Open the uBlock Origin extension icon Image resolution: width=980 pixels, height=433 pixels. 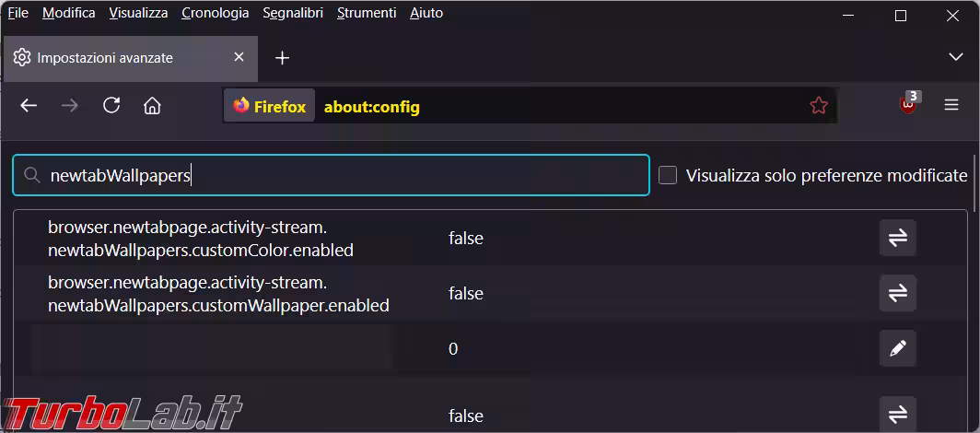click(x=908, y=105)
